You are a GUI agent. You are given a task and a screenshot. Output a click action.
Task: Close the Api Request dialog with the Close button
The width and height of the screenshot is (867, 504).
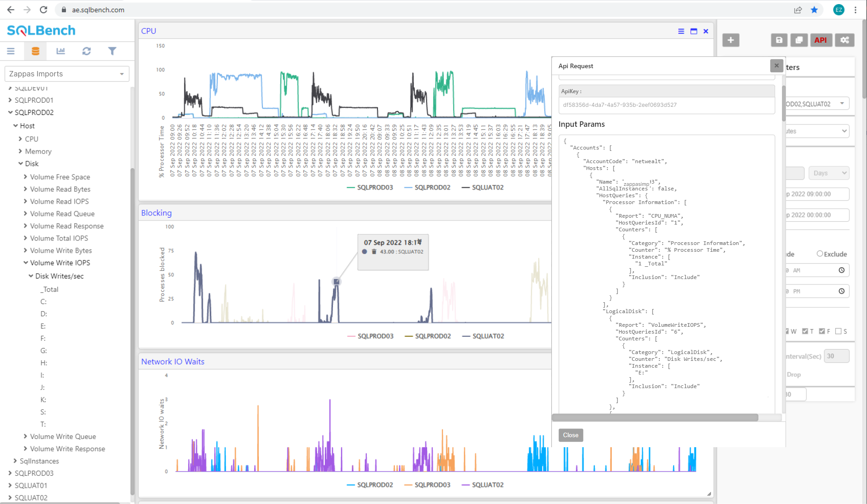pos(570,435)
